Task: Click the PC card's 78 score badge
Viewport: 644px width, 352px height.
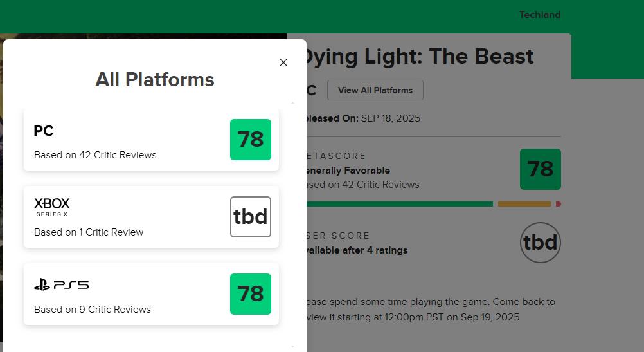Action: [x=251, y=140]
